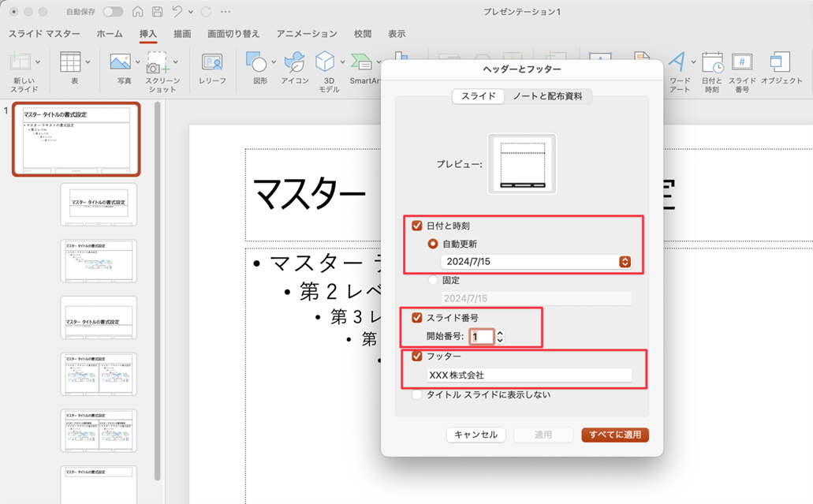Viewport: 813px width, 504px height.
Task: Switch to スライド tab in dialog
Action: click(478, 96)
